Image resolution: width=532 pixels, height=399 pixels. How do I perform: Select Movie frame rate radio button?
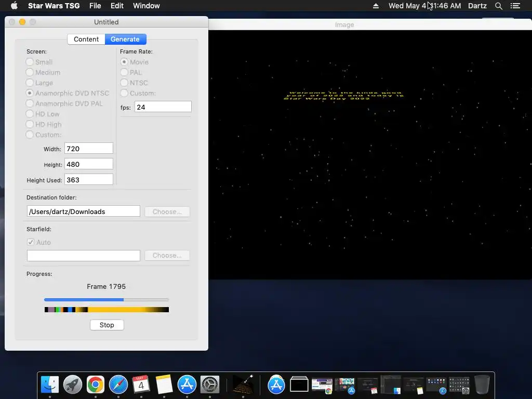coord(124,62)
